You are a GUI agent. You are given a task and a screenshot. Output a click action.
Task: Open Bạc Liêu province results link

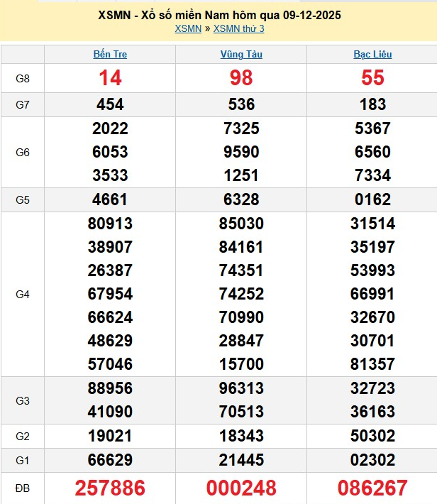tap(372, 54)
